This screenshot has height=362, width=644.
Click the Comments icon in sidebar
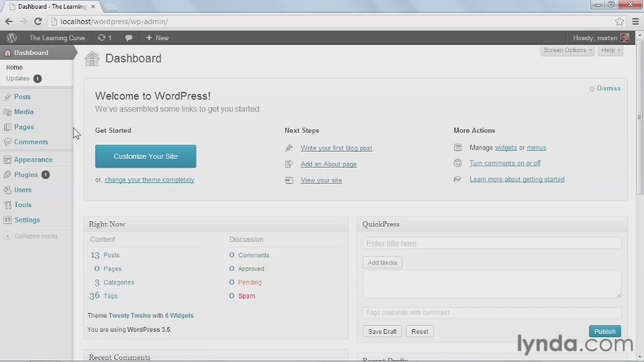[7, 142]
